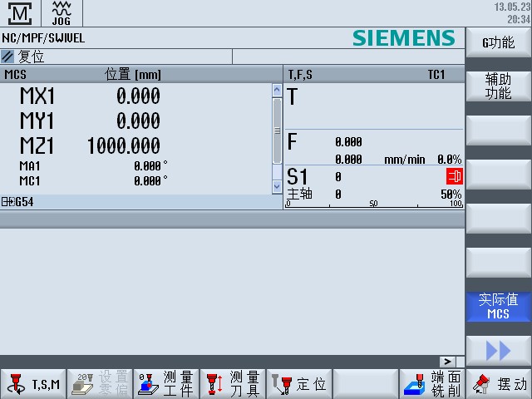Click the G54 work offset icon
Viewport: 532px width, 399px height.
pyautogui.click(x=8, y=202)
